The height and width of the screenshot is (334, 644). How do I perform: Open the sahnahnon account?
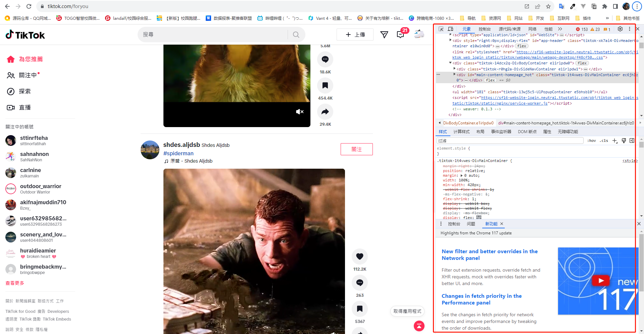pyautogui.click(x=34, y=156)
